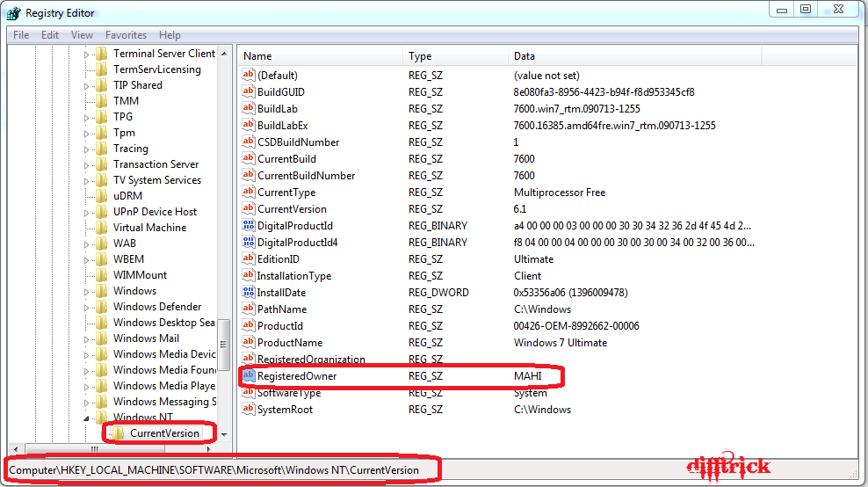Image resolution: width=868 pixels, height=487 pixels.
Task: Click the (Default) string value icon
Action: pyautogui.click(x=249, y=75)
